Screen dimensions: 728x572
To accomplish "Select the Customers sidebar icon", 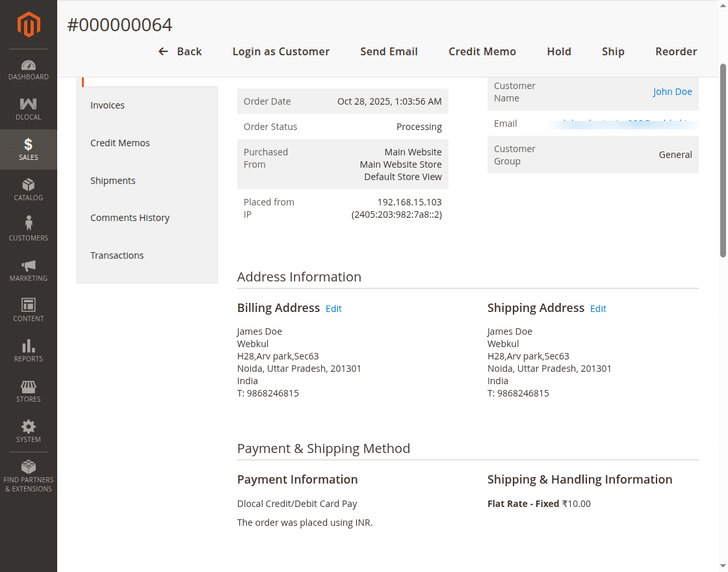I will (28, 229).
